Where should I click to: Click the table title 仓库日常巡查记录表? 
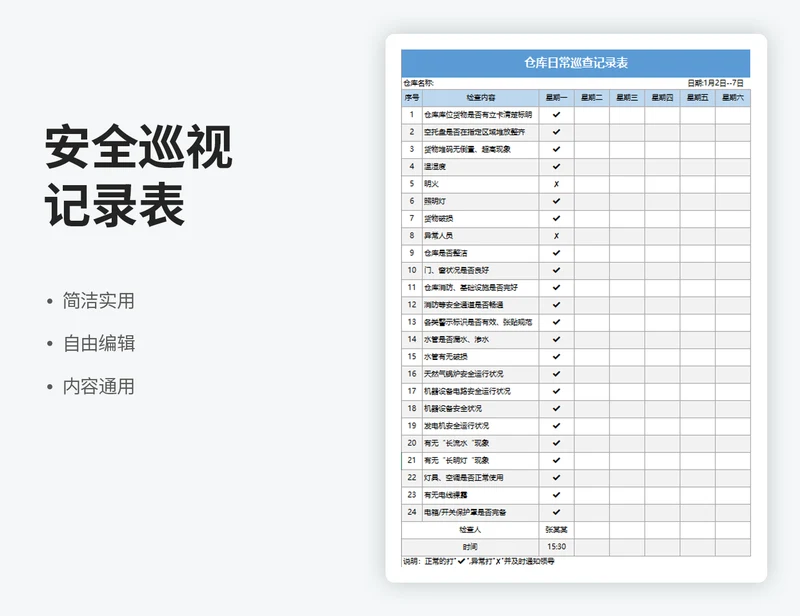576,63
